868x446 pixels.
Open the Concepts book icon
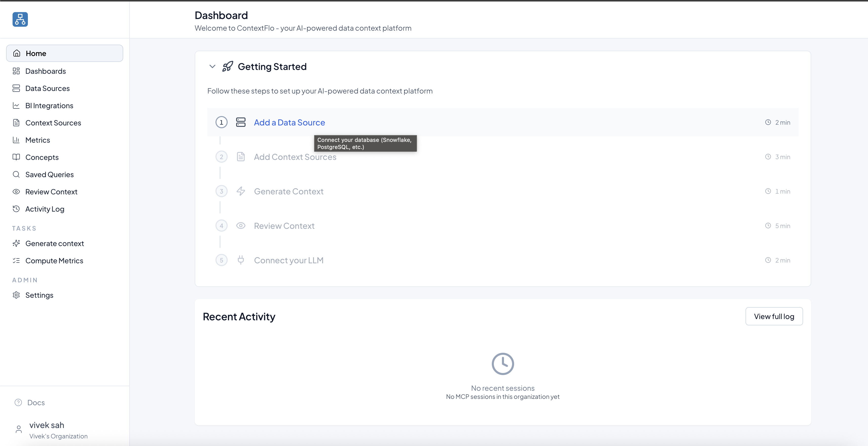point(16,157)
